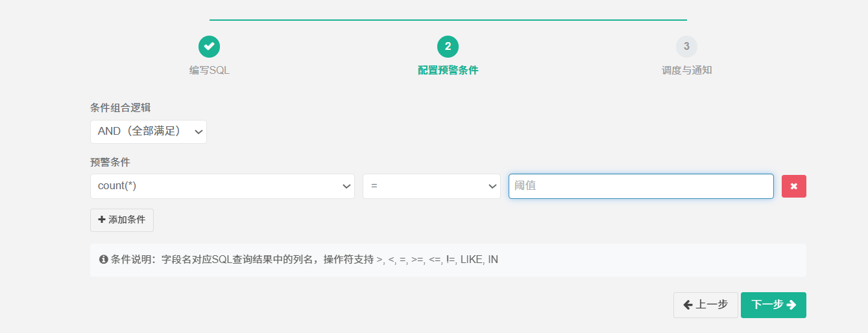The width and height of the screenshot is (868, 333).
Task: Click the 配置预警条件 step label
Action: pyautogui.click(x=448, y=70)
